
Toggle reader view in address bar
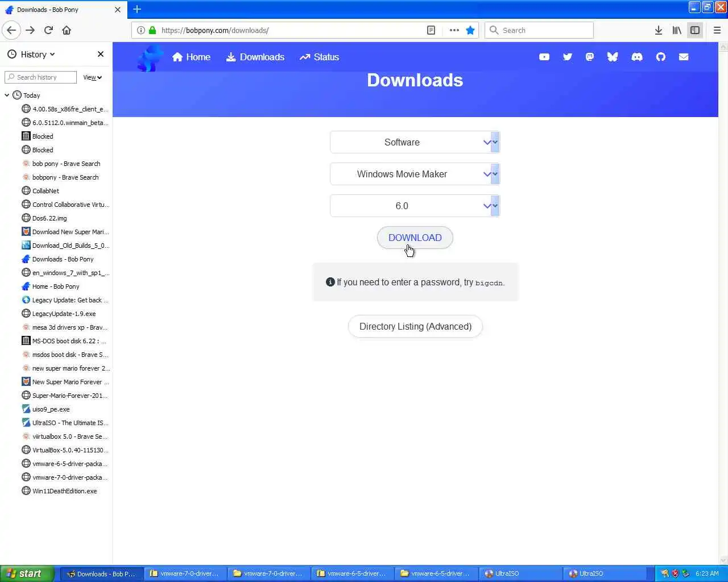[431, 30]
